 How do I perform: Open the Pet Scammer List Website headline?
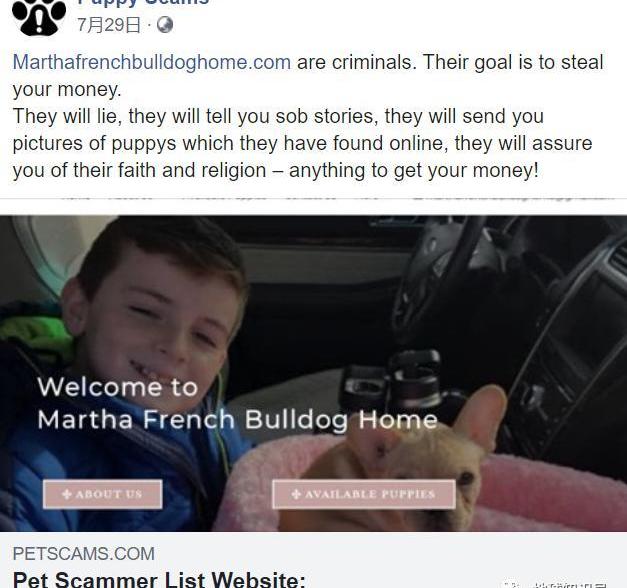pyautogui.click(x=159, y=579)
